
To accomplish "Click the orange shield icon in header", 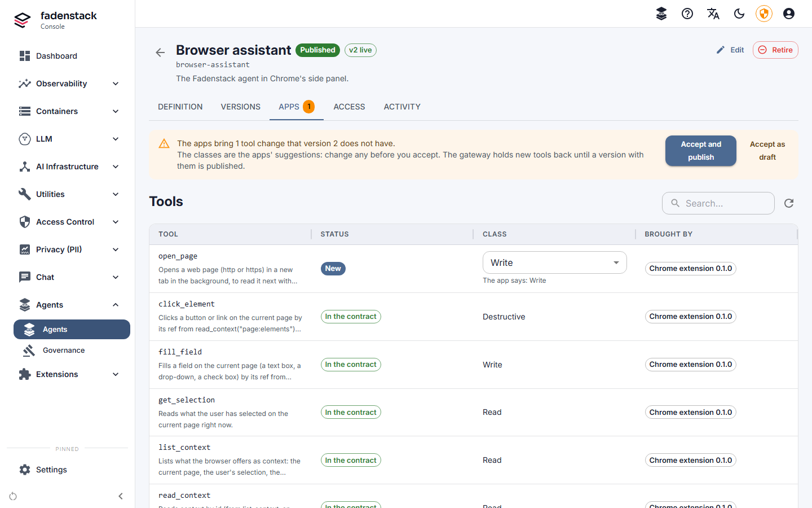I will tap(764, 14).
